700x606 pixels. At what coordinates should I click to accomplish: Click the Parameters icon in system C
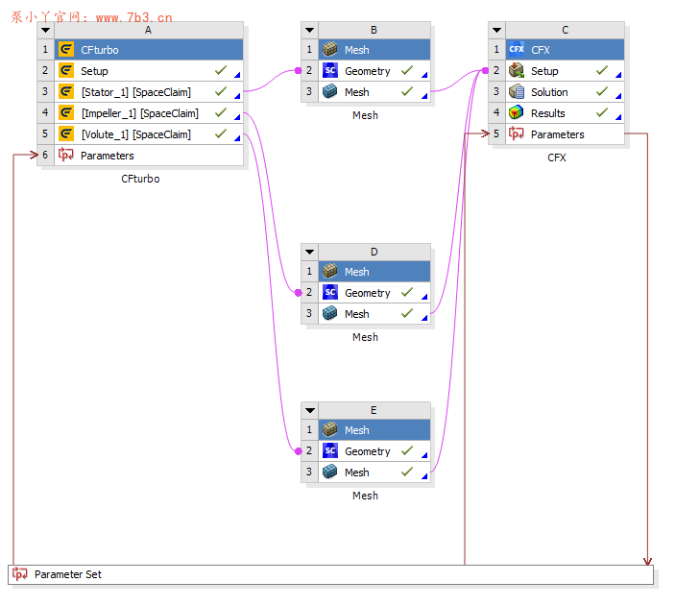pyautogui.click(x=517, y=133)
